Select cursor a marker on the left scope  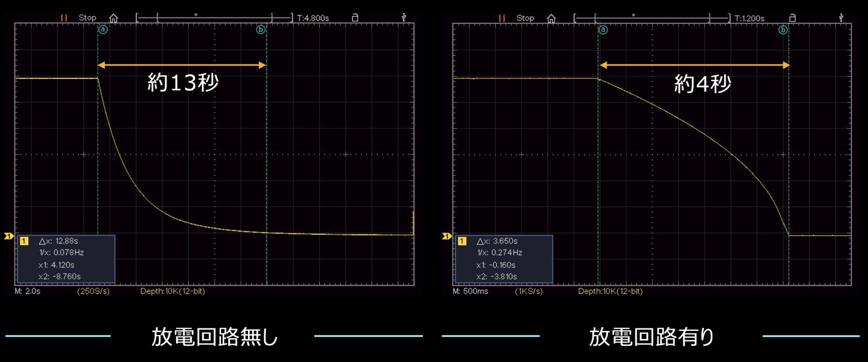(103, 29)
